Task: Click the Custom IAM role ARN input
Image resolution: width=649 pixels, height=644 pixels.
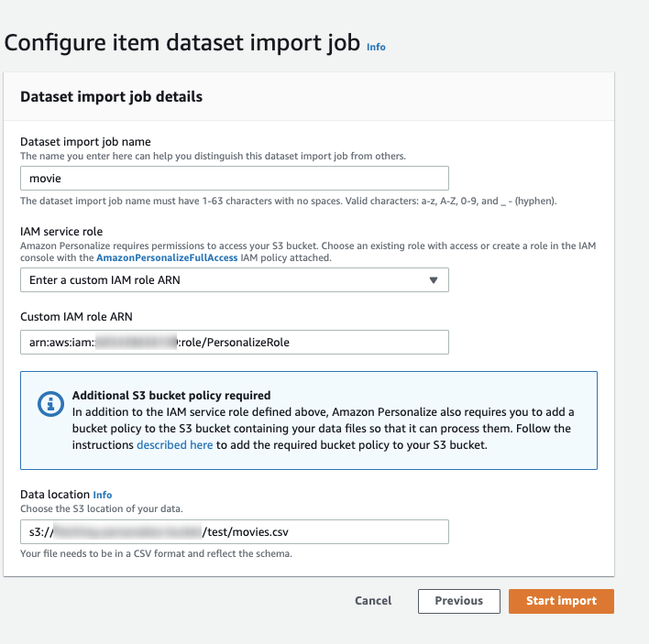Action: (x=234, y=342)
